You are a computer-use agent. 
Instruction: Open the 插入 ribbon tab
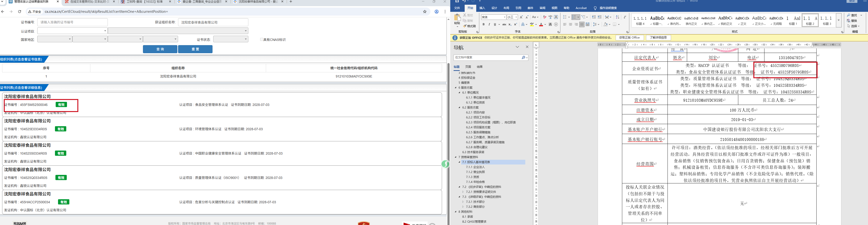(x=482, y=8)
